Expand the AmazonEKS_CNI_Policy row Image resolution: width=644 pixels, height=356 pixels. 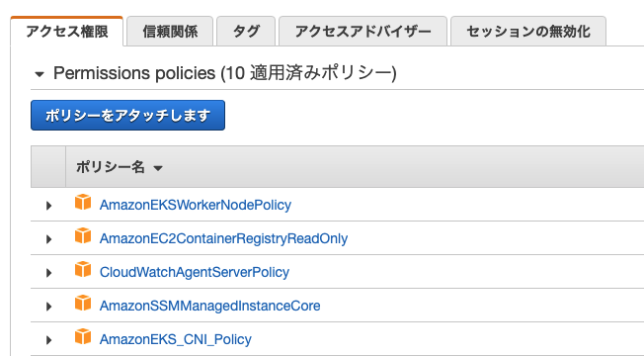(48, 340)
